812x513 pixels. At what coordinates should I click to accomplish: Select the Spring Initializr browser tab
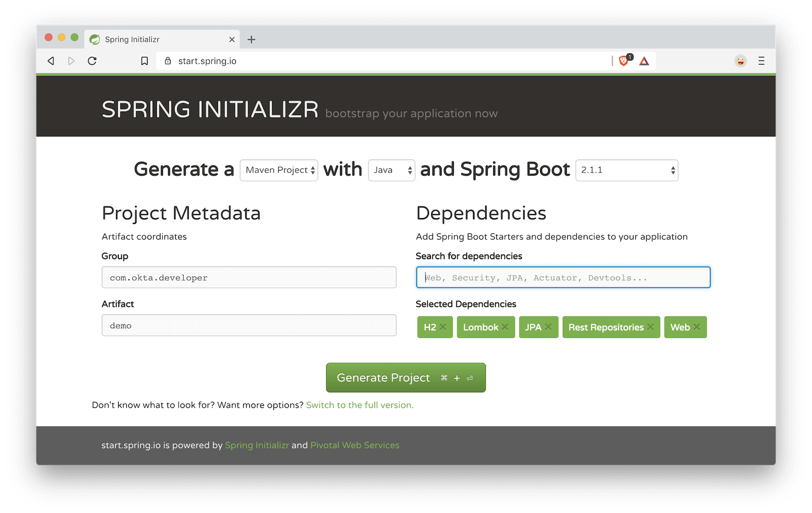click(161, 40)
